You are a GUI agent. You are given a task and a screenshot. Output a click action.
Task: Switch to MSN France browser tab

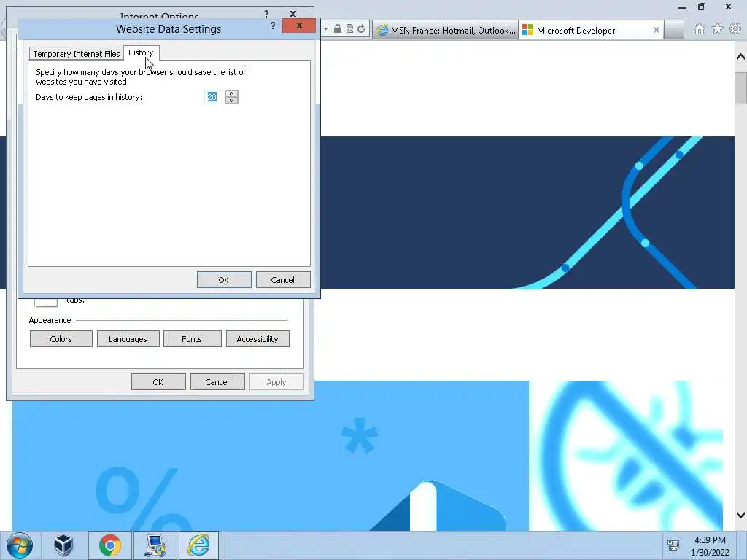[446, 31]
